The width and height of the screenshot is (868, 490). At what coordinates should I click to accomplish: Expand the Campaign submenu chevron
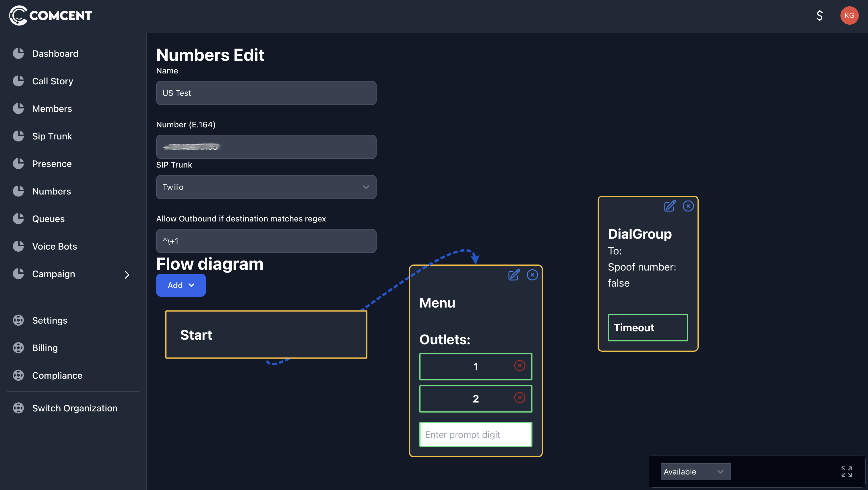click(127, 275)
